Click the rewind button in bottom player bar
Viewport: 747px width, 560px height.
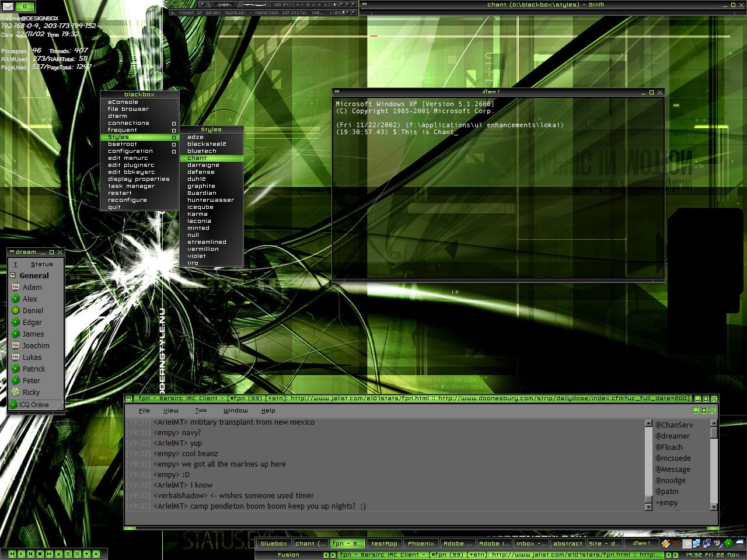point(12,554)
